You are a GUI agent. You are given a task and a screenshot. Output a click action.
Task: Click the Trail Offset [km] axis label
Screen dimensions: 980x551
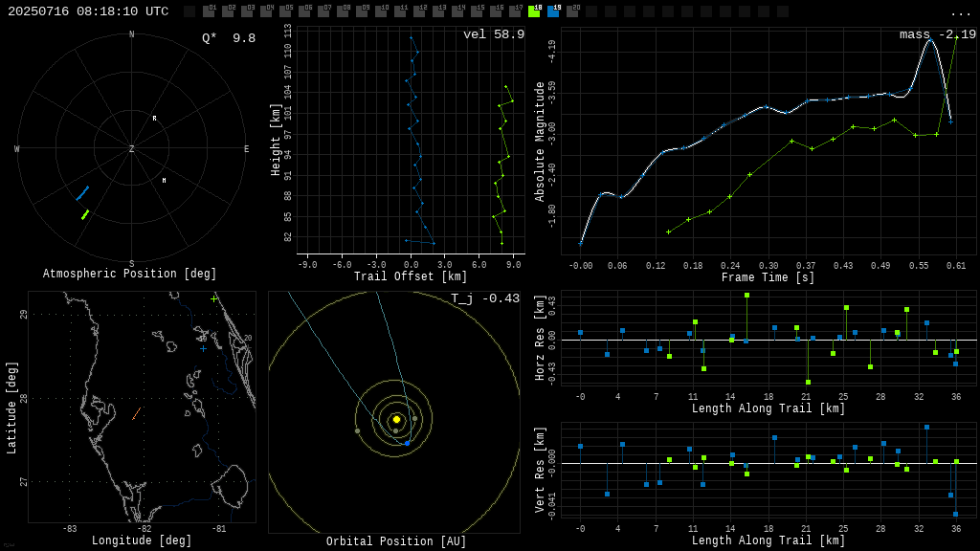pos(411,276)
